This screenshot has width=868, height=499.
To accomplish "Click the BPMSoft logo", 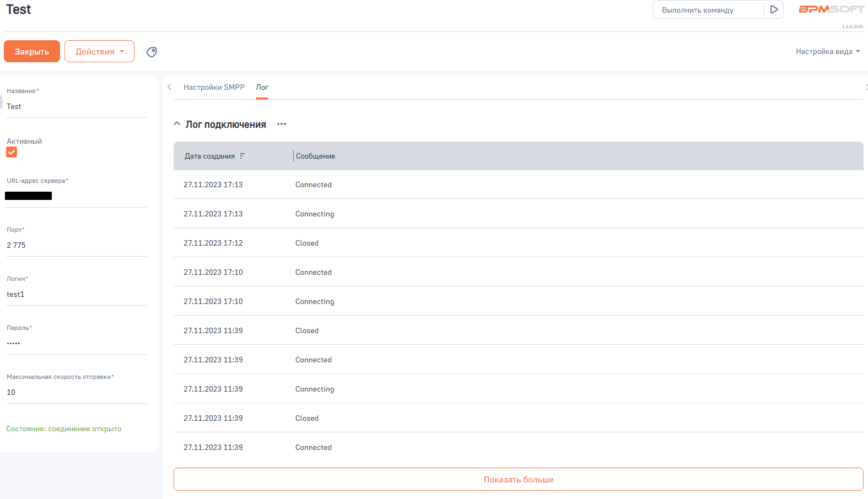I will tap(831, 9).
